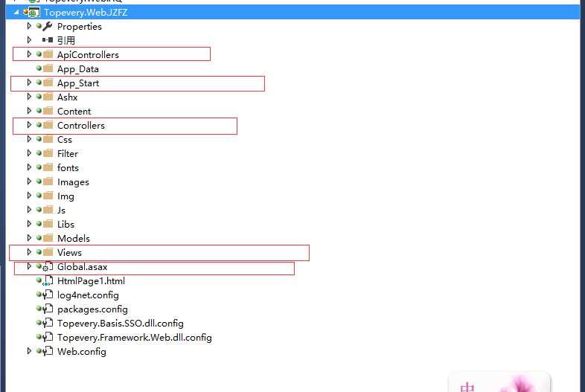This screenshot has width=585, height=392.
Task: Select the log4net.config file label
Action: coord(88,295)
